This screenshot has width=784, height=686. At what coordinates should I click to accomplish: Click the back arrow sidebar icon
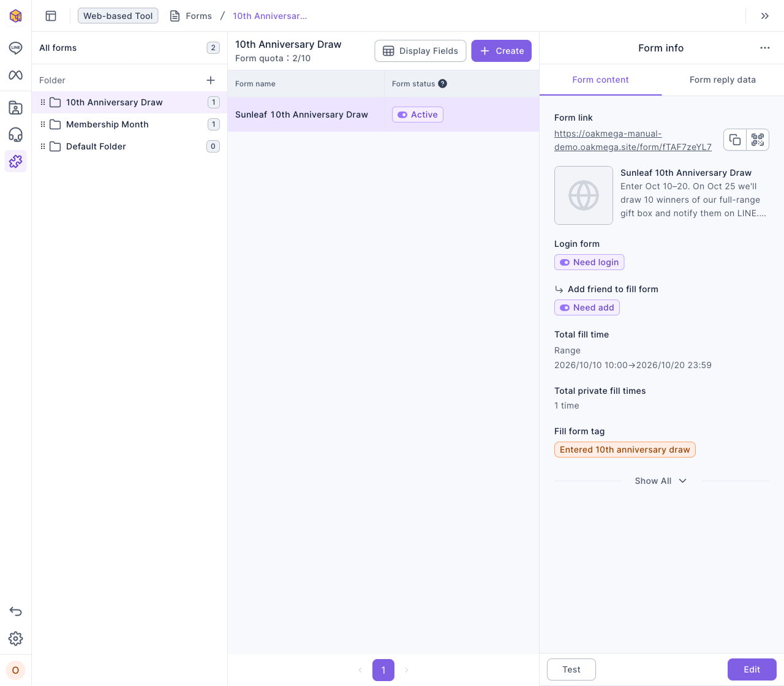tap(15, 611)
